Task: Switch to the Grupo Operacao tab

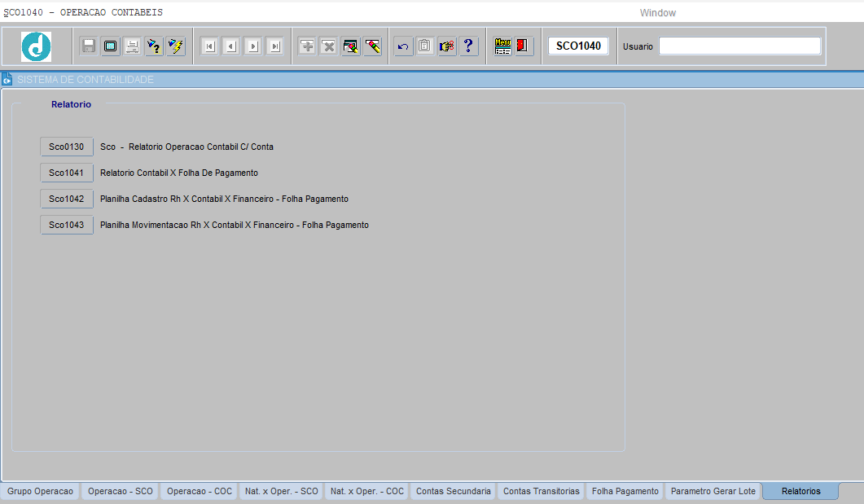Action: [x=40, y=491]
